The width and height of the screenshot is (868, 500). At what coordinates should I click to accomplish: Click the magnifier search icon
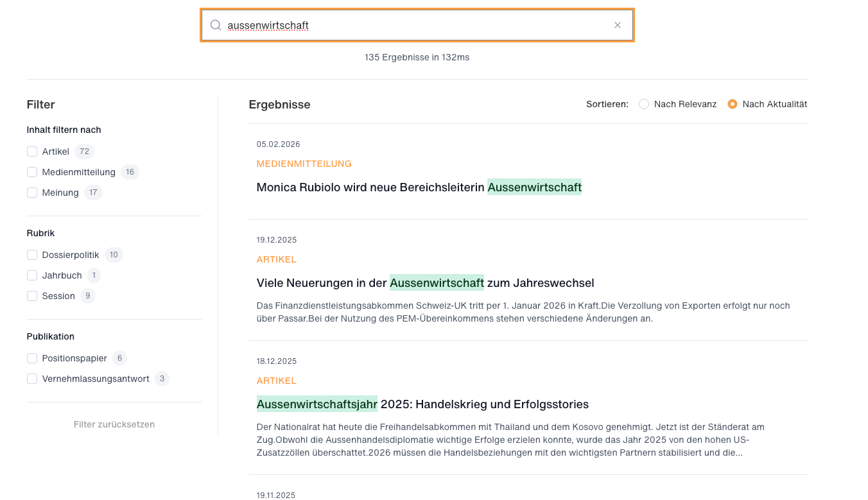pos(216,25)
